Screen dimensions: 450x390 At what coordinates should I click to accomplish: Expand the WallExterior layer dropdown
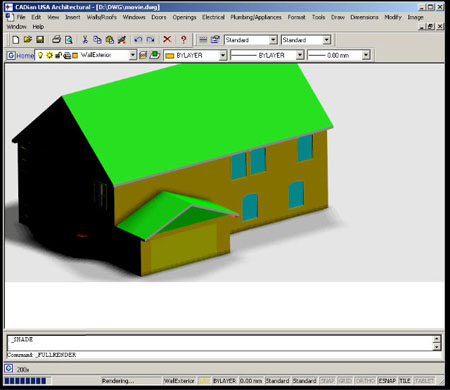[133, 55]
